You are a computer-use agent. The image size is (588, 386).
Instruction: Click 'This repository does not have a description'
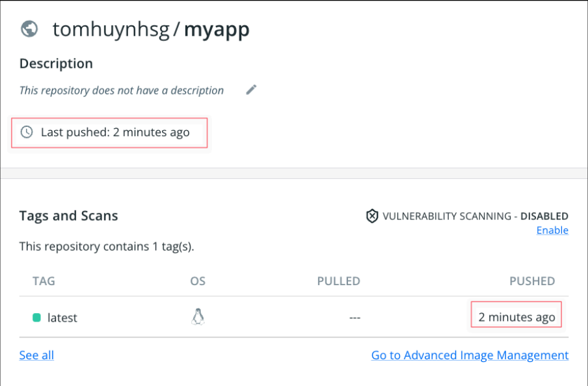pyautogui.click(x=122, y=90)
